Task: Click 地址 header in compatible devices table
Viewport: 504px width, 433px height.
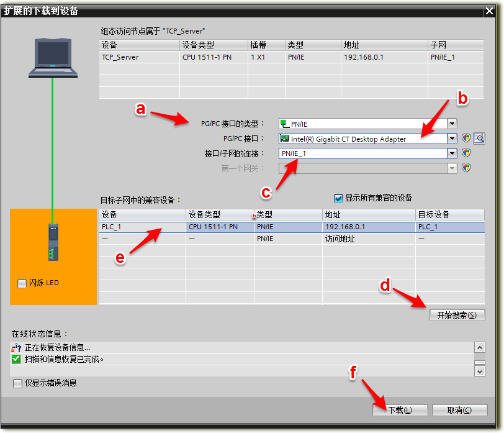Action: [369, 214]
